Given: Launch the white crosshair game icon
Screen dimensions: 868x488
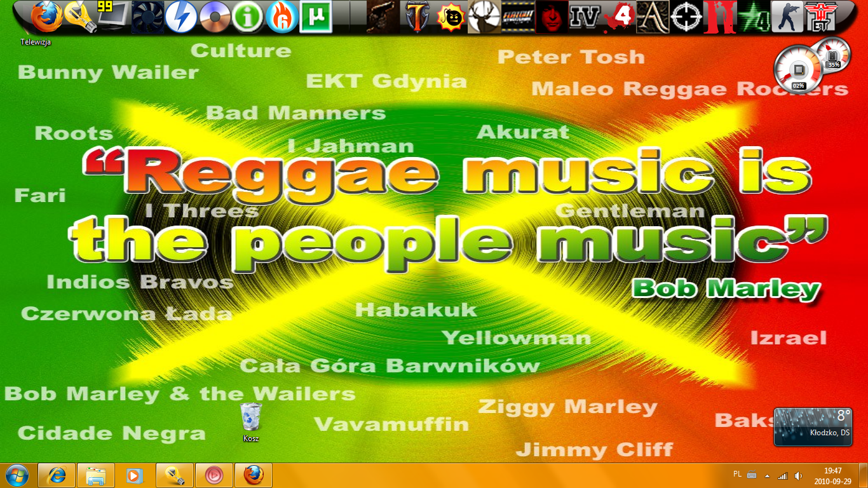Looking at the screenshot, I should tap(685, 17).
